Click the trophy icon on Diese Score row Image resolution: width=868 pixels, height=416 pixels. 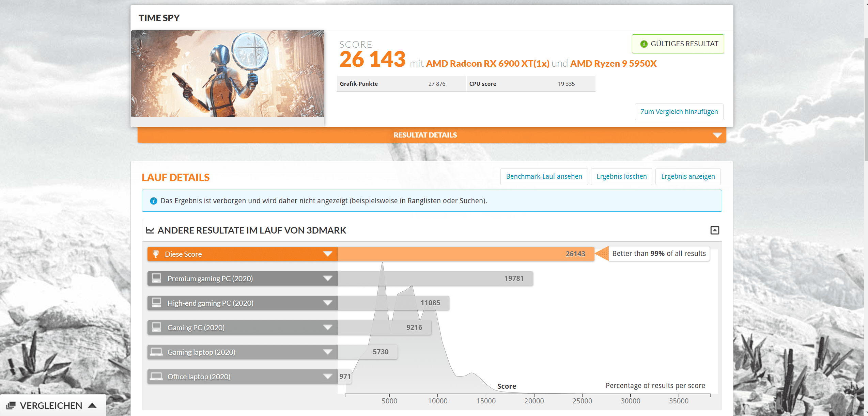tap(156, 254)
